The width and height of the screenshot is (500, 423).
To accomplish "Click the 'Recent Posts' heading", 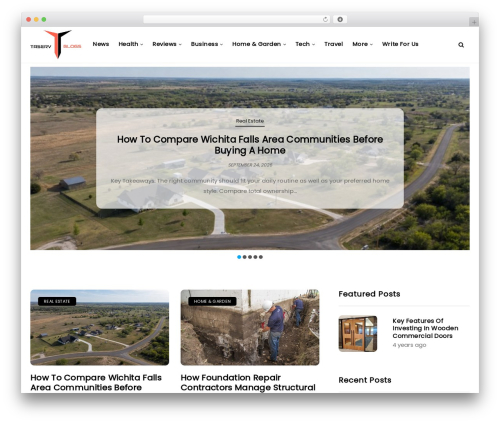I will (365, 380).
